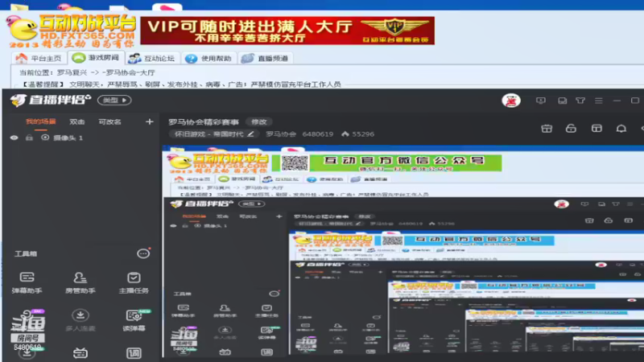Click the gift box icon above the preview

coord(547,129)
